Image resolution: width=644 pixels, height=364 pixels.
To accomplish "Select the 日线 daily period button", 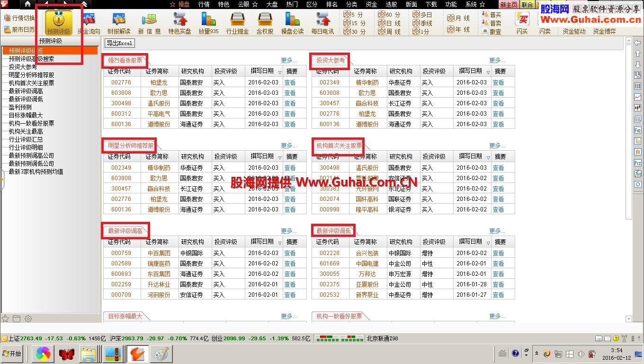I will click(389, 23).
